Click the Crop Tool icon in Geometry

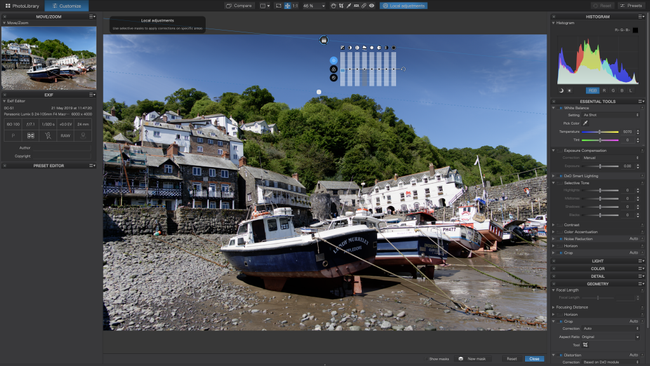585,345
